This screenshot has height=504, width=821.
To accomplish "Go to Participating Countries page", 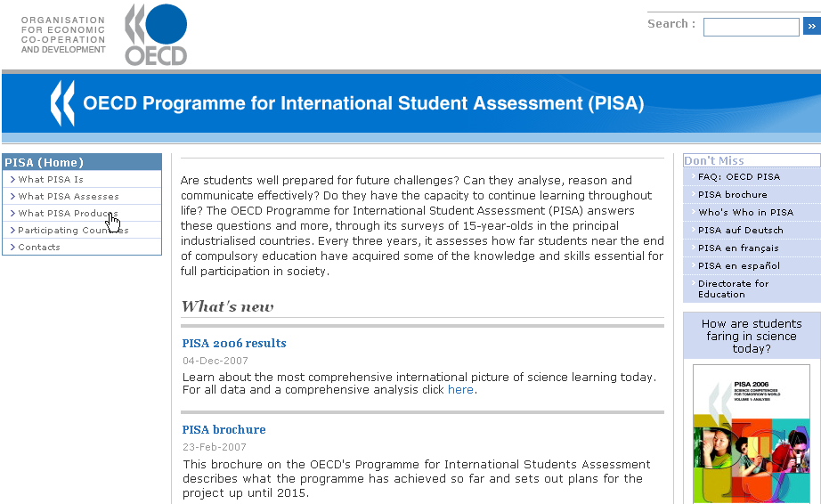I will click(x=73, y=231).
